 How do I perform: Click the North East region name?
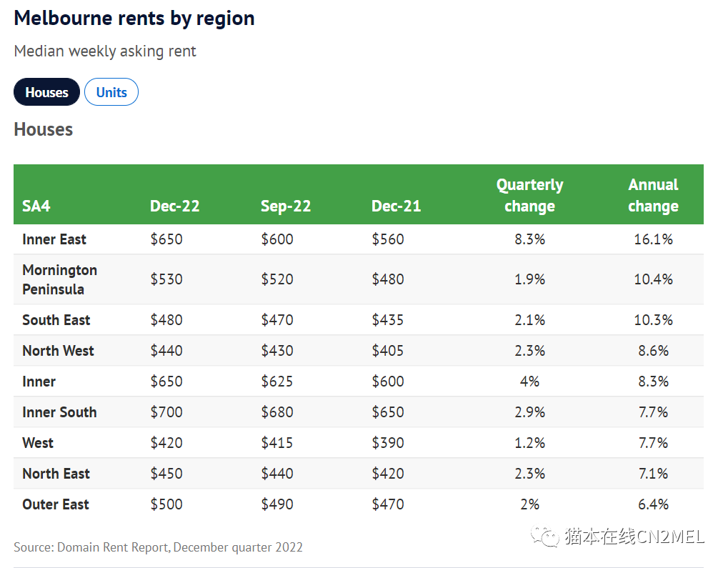tap(56, 474)
